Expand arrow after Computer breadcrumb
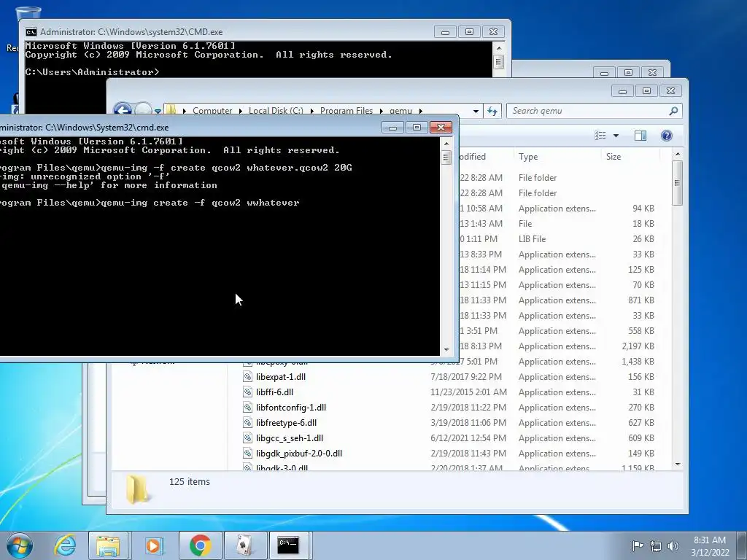 point(241,111)
